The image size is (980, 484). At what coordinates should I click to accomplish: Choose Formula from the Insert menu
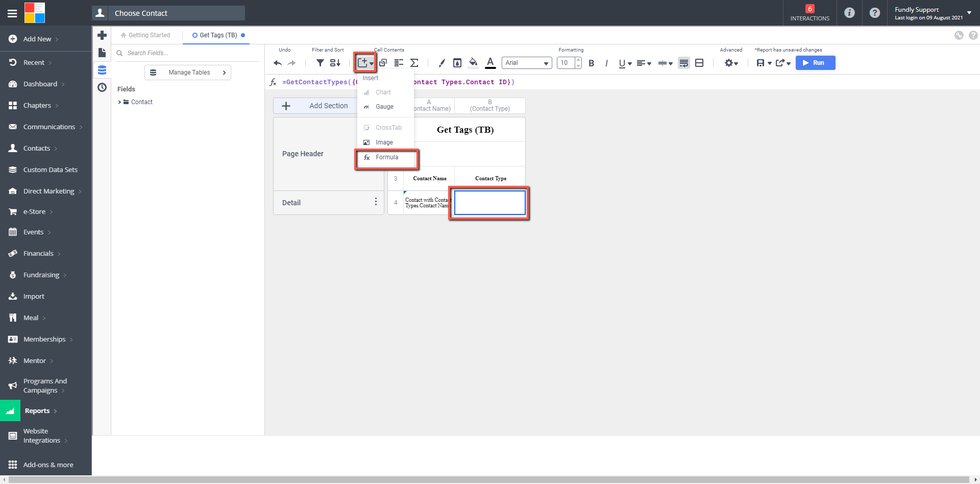pos(387,157)
